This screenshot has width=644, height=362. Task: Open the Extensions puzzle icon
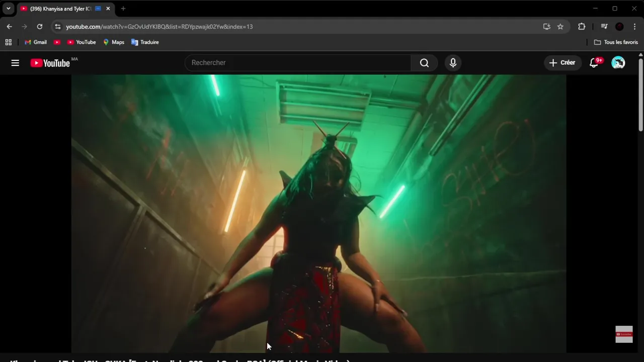tap(582, 27)
